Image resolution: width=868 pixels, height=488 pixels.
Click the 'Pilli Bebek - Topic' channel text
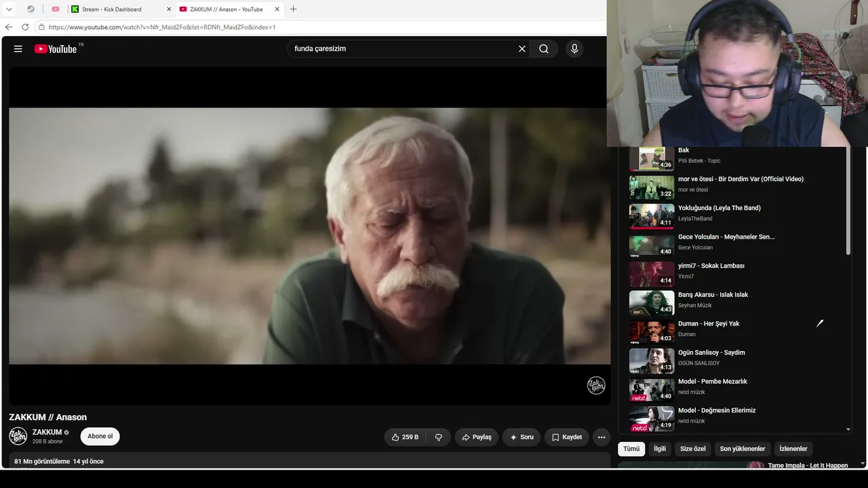pos(699,161)
